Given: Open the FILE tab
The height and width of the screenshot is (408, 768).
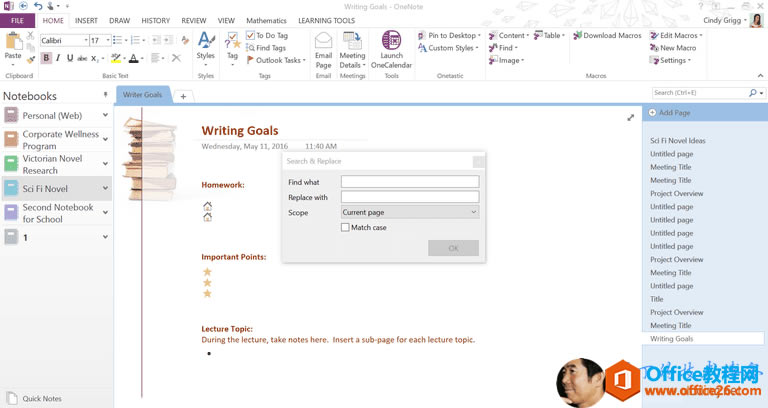Looking at the screenshot, I should click(x=17, y=21).
